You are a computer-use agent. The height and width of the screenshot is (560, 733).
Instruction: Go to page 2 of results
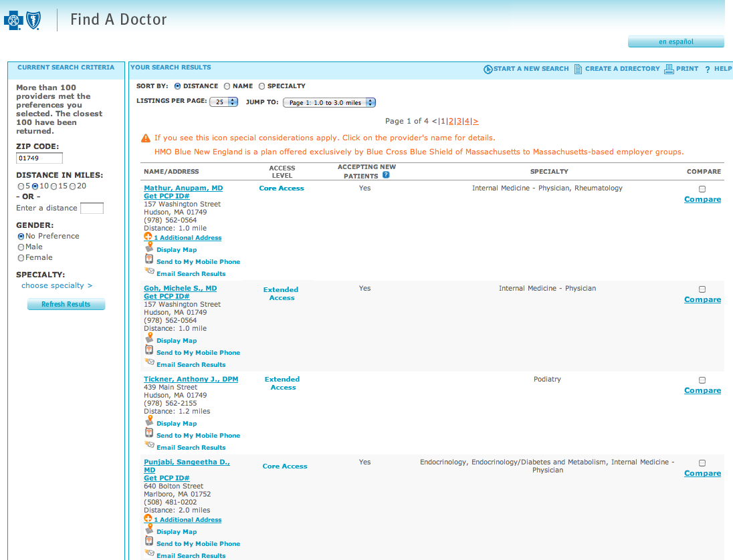point(451,121)
